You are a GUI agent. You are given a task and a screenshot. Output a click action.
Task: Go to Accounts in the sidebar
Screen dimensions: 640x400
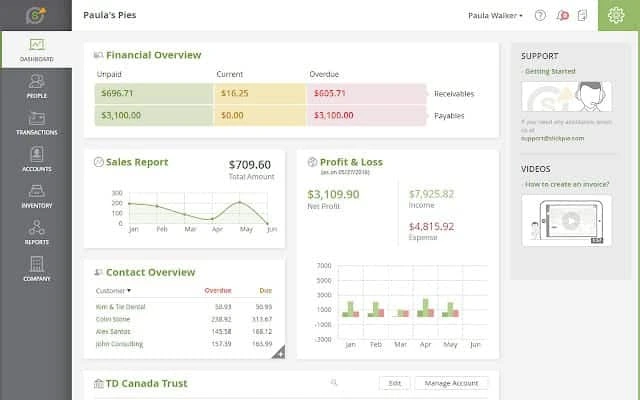36,160
